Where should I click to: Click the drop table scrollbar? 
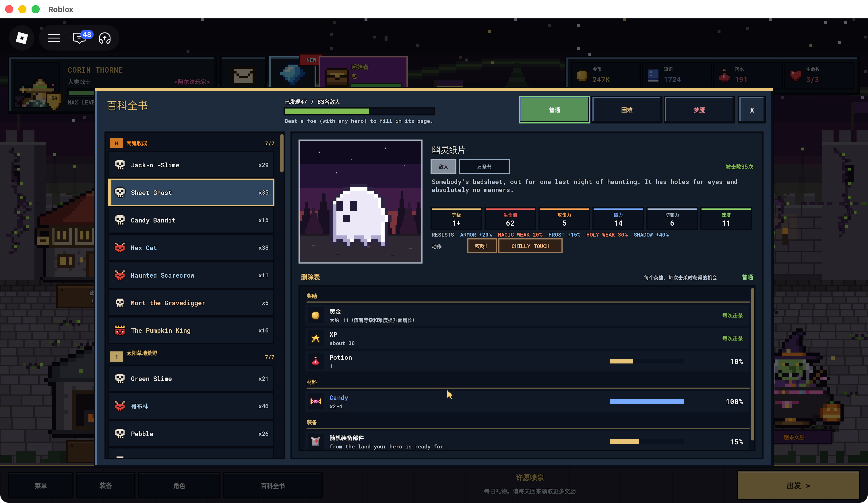click(752, 364)
